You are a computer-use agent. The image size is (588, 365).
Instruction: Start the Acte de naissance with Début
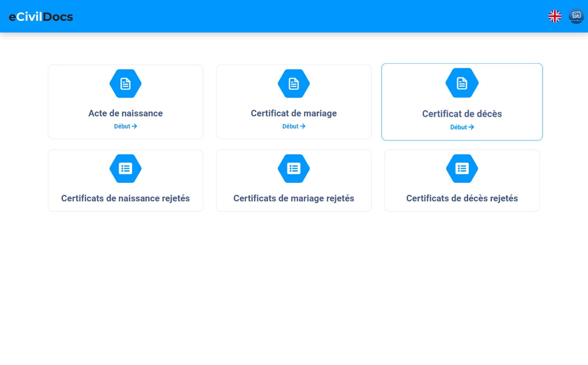tap(122, 126)
